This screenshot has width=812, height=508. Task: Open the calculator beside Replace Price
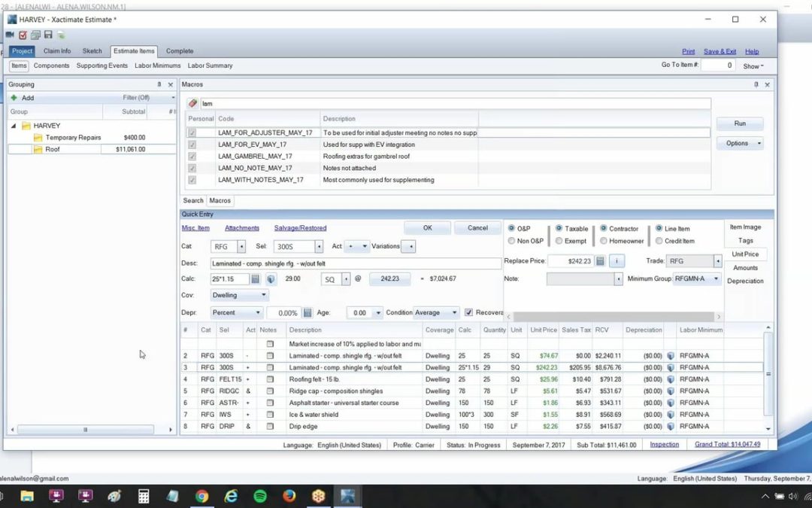600,261
